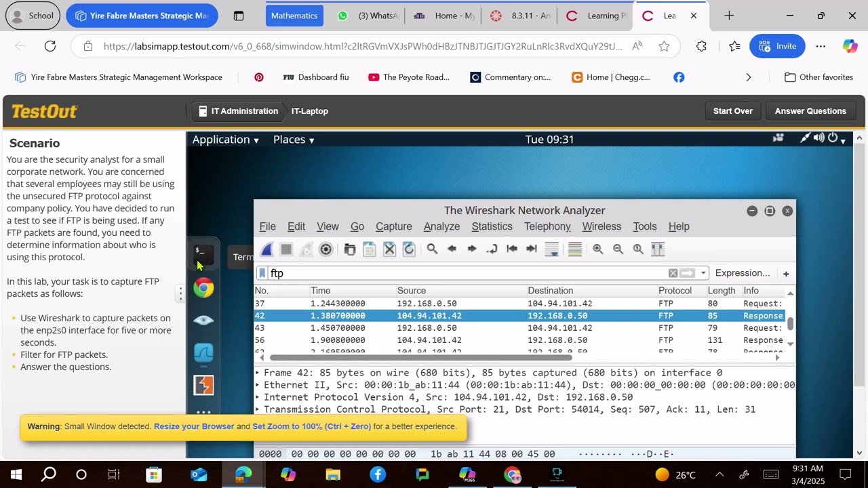Viewport: 868px width, 488px height.
Task: Jump to the first packet
Action: 512,249
